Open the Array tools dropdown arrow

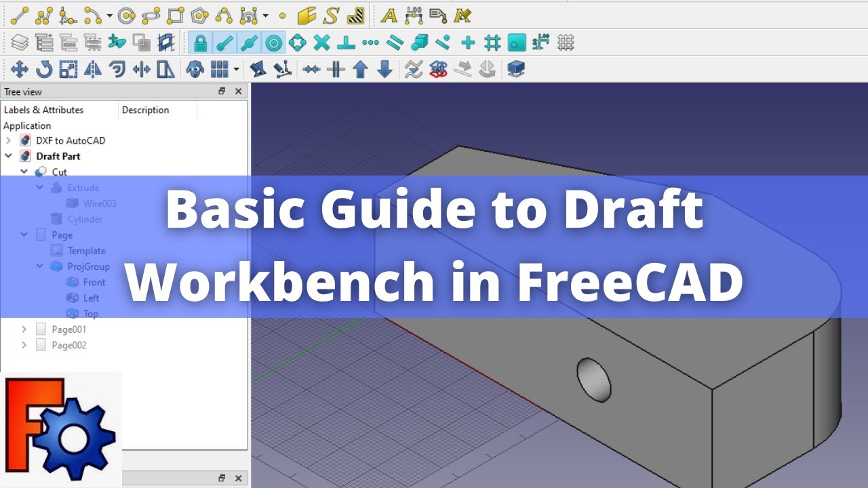point(236,69)
